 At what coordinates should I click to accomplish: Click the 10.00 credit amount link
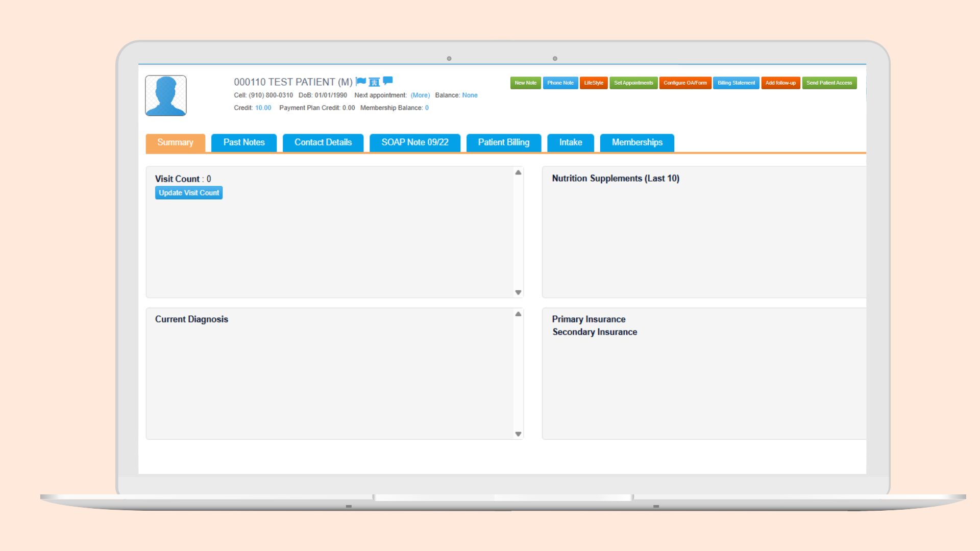click(x=263, y=108)
